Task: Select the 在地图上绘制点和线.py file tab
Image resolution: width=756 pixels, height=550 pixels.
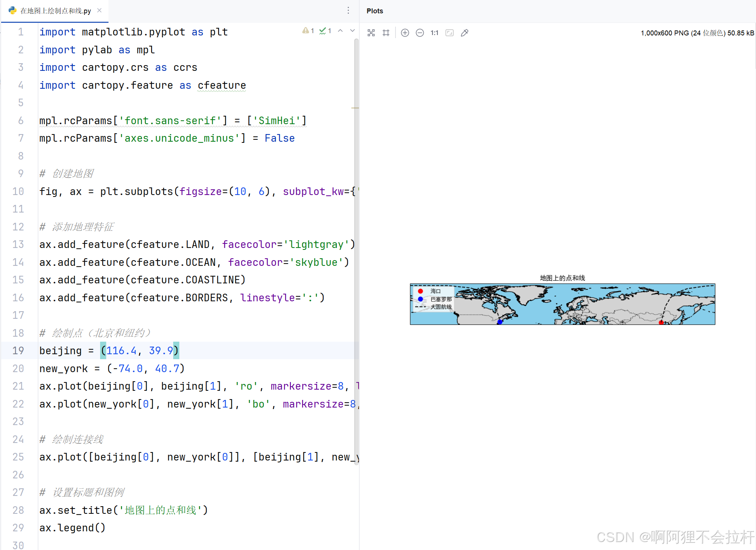Action: (55, 11)
